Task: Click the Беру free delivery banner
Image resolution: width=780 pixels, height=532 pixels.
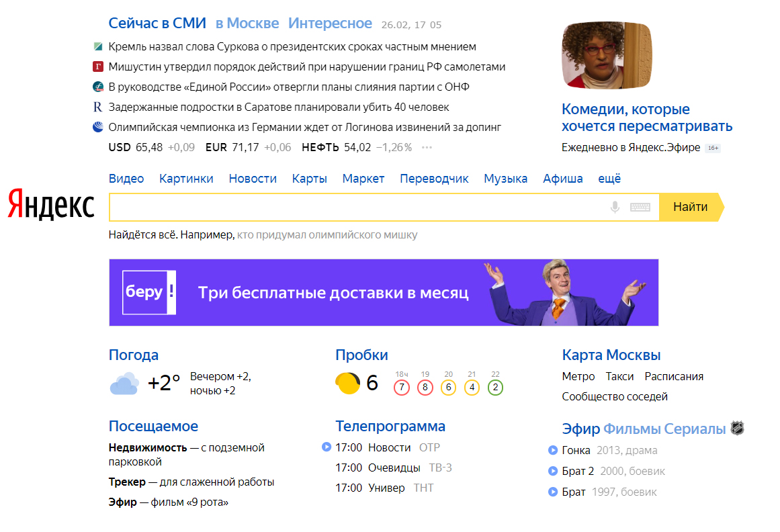Action: click(383, 292)
